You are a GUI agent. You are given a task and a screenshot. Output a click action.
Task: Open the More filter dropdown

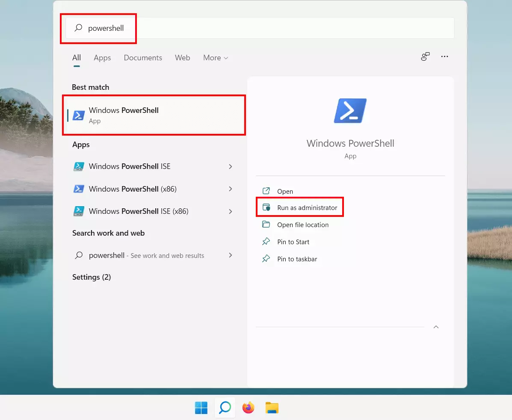pos(216,58)
